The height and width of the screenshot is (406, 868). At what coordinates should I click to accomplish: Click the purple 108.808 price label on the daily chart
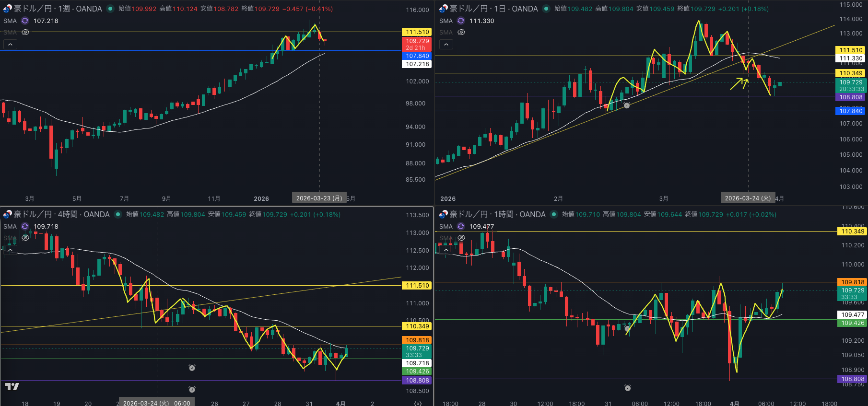851,97
